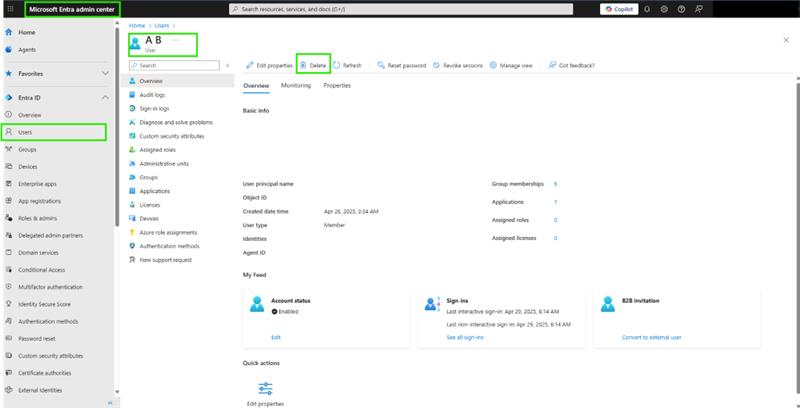Click the notifications bell icon
The width and height of the screenshot is (800, 408).
(x=647, y=9)
